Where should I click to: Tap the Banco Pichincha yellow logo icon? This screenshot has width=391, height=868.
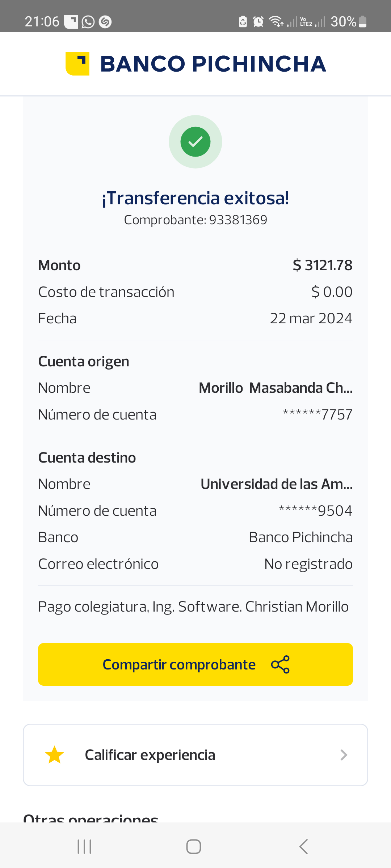[x=77, y=64]
